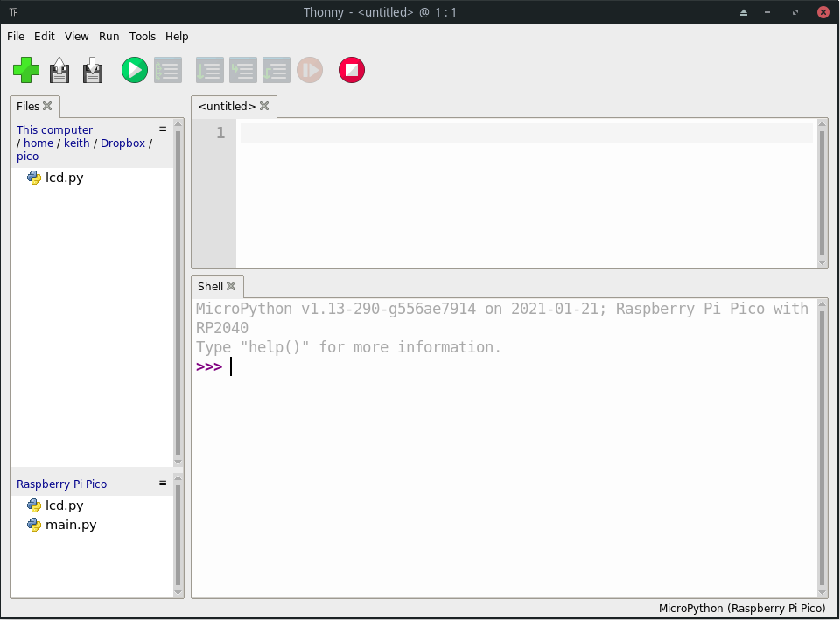Image resolution: width=840 pixels, height=620 pixels.
Task: Close the Files panel tab
Action: pos(47,106)
